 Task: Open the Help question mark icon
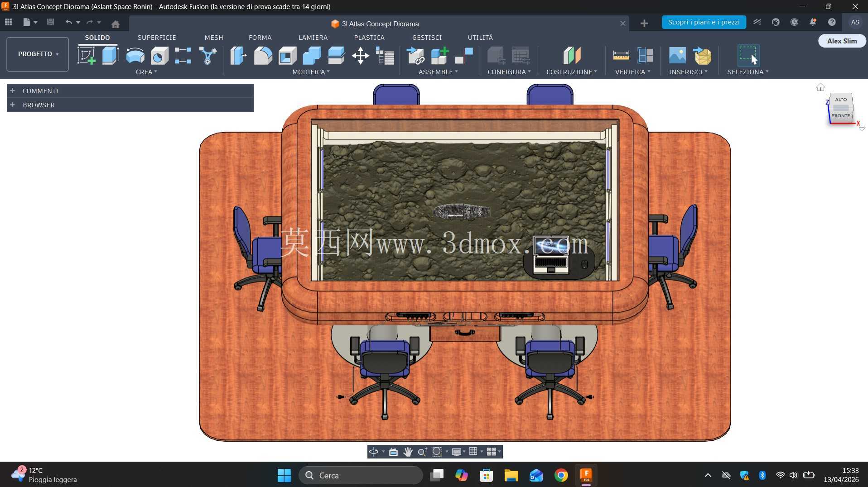click(832, 22)
